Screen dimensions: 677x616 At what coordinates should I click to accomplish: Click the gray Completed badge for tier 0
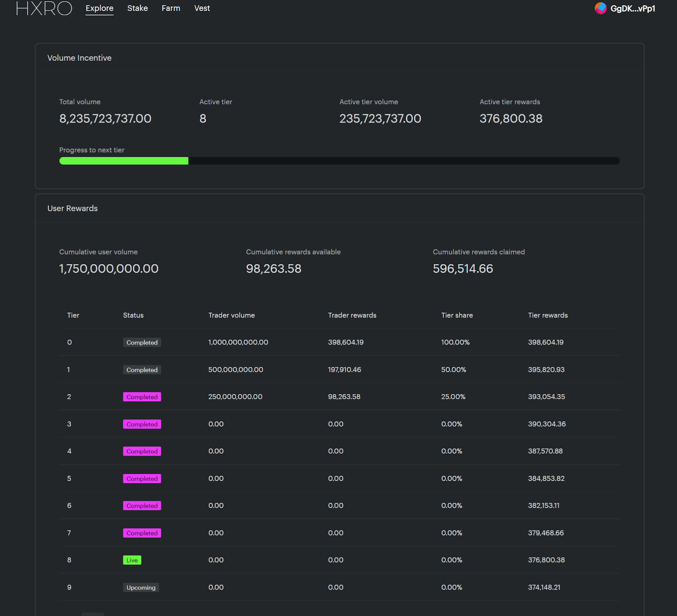click(x=142, y=342)
